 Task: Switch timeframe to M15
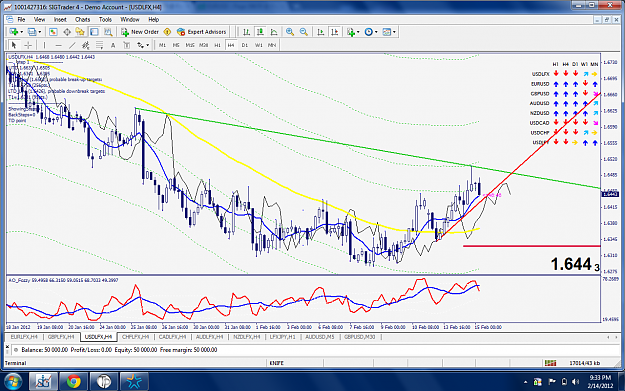(190, 45)
